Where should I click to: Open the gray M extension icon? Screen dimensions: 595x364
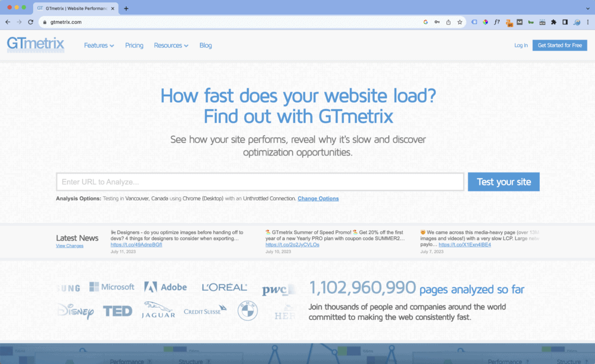click(519, 22)
